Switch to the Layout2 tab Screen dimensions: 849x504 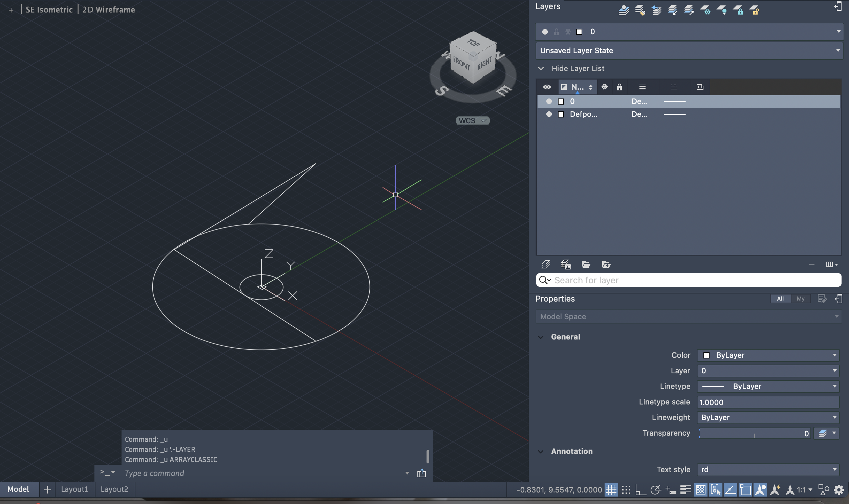(114, 489)
